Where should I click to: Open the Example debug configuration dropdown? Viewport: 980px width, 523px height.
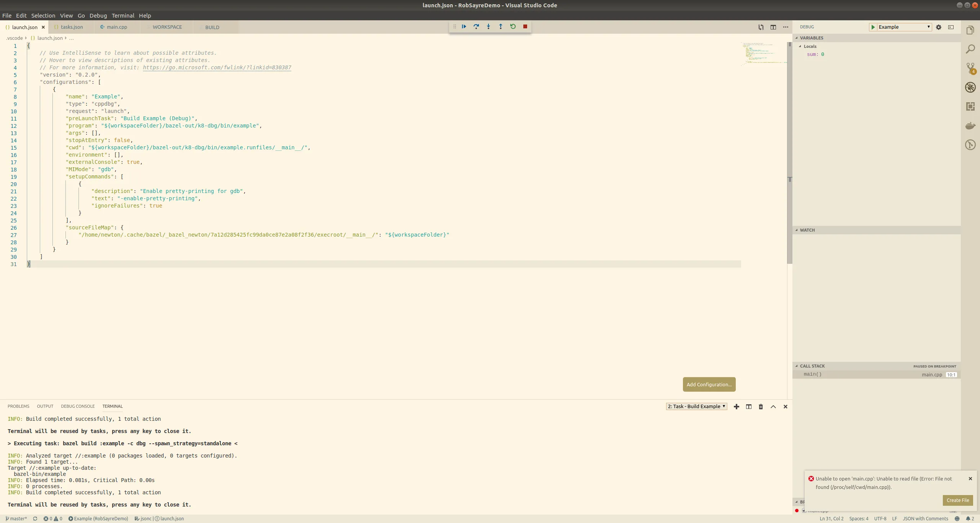[x=904, y=27]
